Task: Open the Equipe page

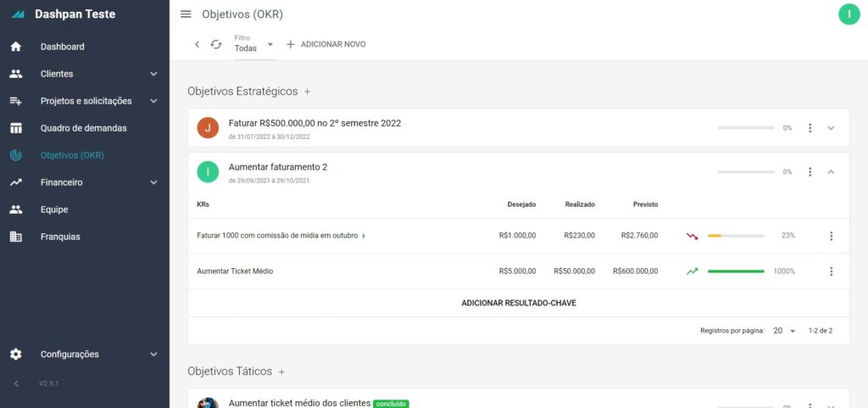Action: [x=54, y=210]
